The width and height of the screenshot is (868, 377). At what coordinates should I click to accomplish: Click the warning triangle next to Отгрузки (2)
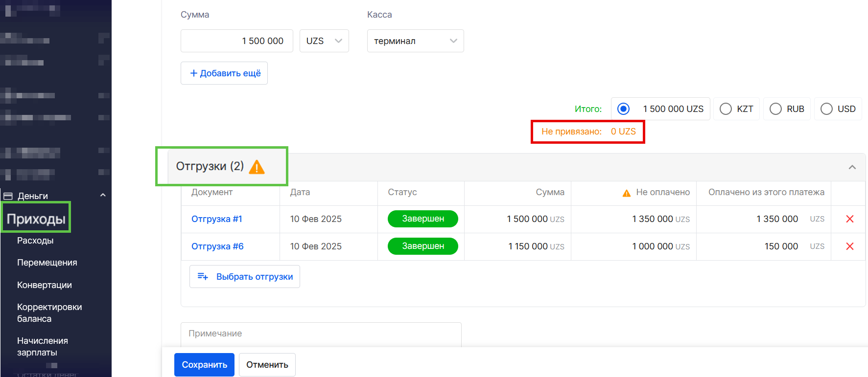point(257,167)
